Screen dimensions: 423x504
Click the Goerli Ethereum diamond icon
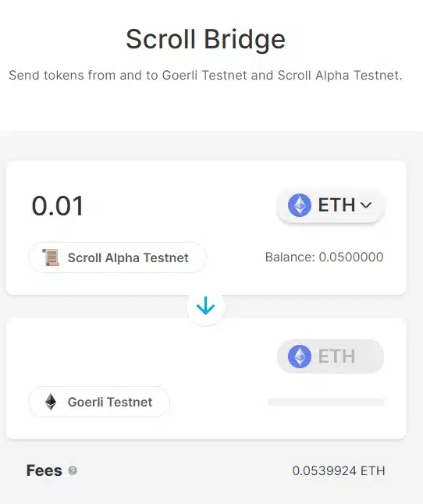point(51,402)
